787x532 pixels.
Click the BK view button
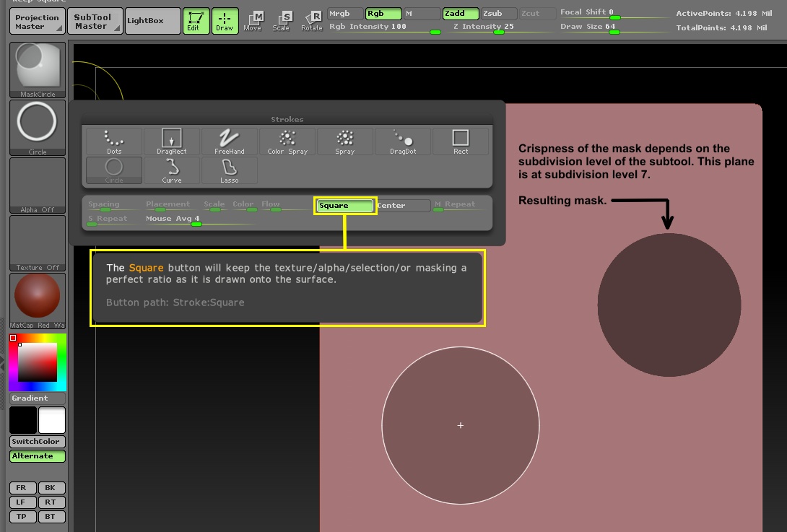[x=52, y=488]
